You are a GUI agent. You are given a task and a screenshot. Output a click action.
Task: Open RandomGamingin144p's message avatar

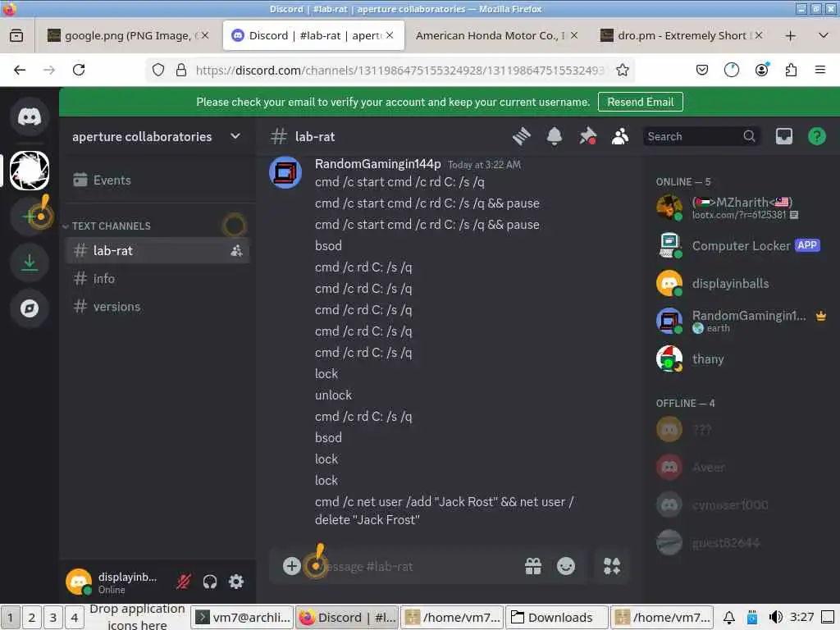pos(285,172)
